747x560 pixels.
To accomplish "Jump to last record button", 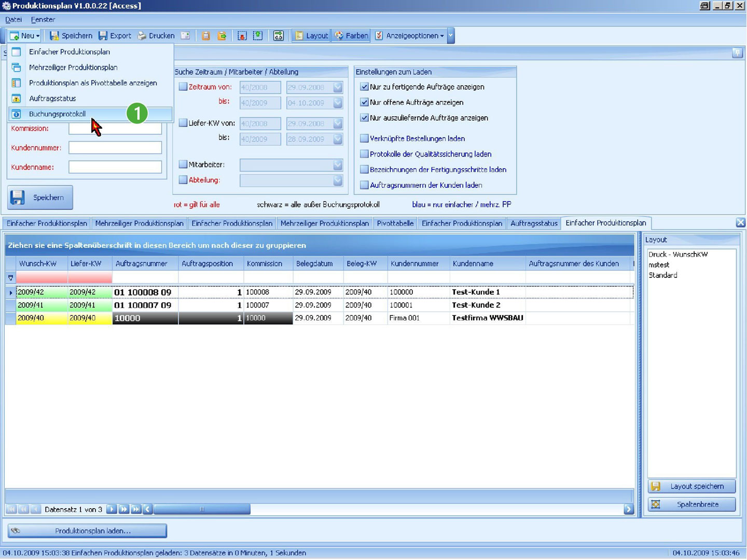I will (x=135, y=509).
